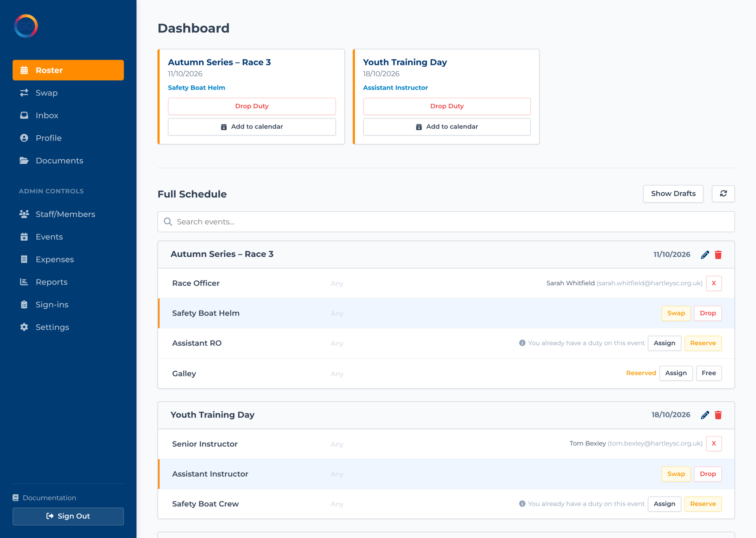Open Settings
Screen dimensions: 756x538
click(x=68, y=327)
